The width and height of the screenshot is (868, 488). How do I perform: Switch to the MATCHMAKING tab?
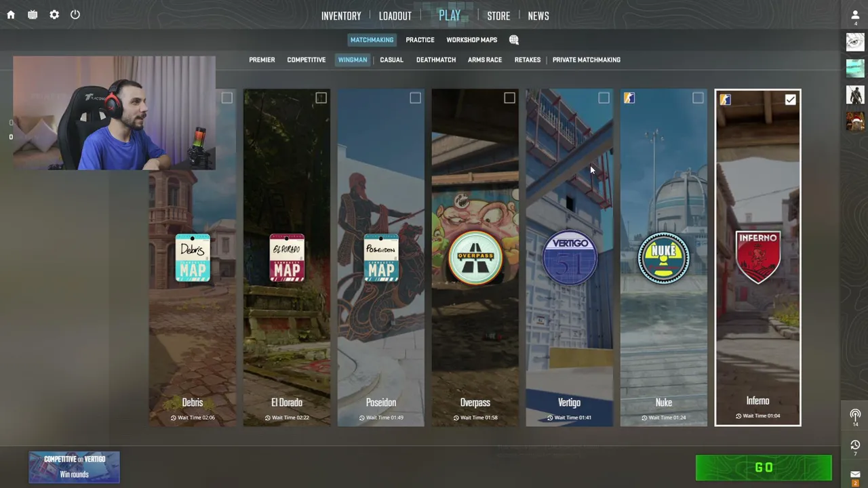click(372, 40)
